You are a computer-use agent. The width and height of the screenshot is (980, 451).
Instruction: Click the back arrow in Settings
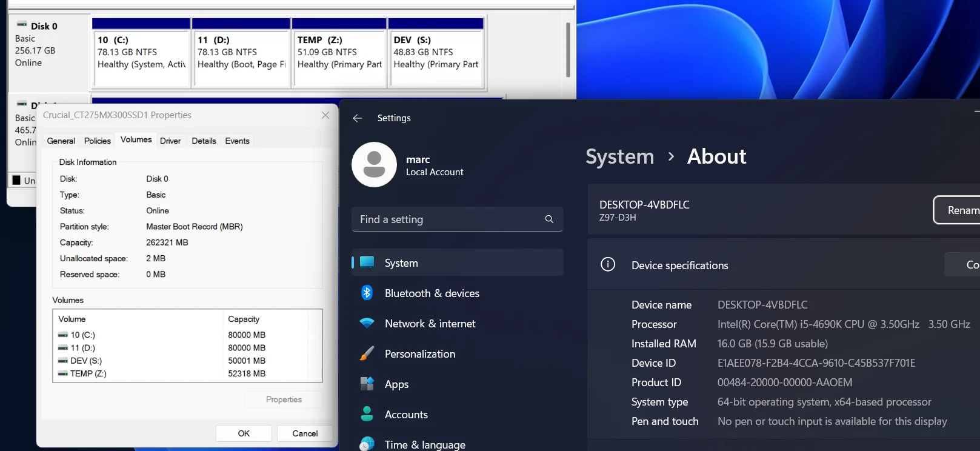pos(358,118)
